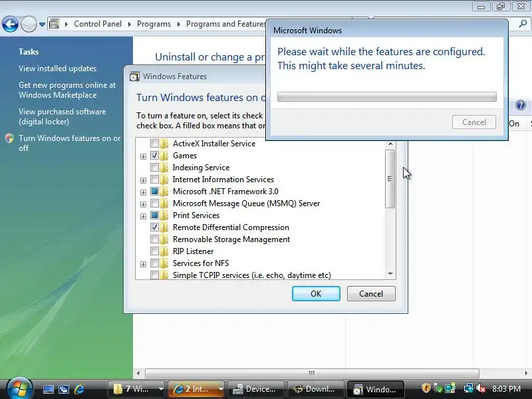The height and width of the screenshot is (399, 532).
Task: Open the Windows Start orb
Action: tap(20, 388)
